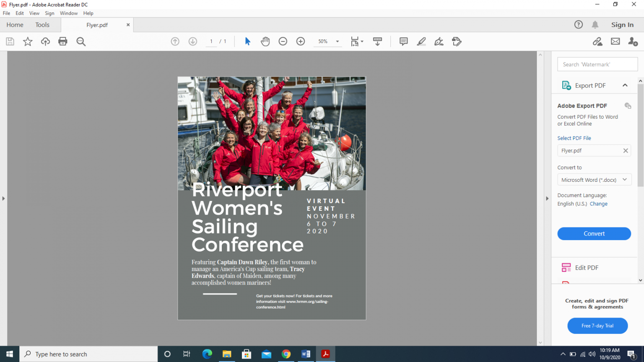Screen dimensions: 644x362
Task: Open the notifications bell
Action: [x=595, y=25]
